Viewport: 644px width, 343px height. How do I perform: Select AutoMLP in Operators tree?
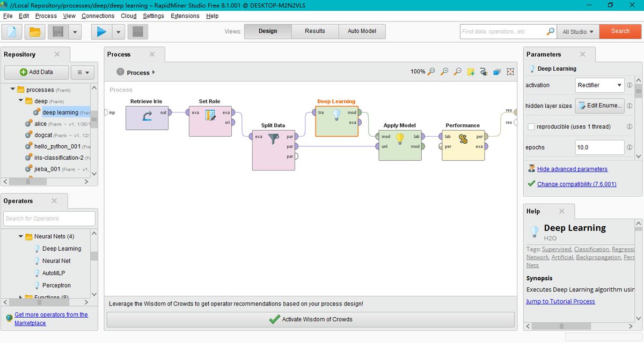tap(54, 273)
